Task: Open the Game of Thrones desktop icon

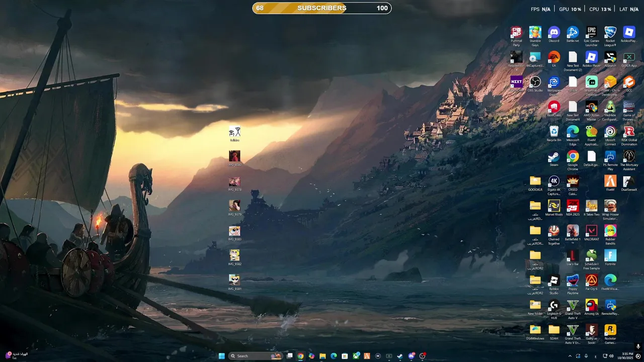Action: click(x=629, y=110)
